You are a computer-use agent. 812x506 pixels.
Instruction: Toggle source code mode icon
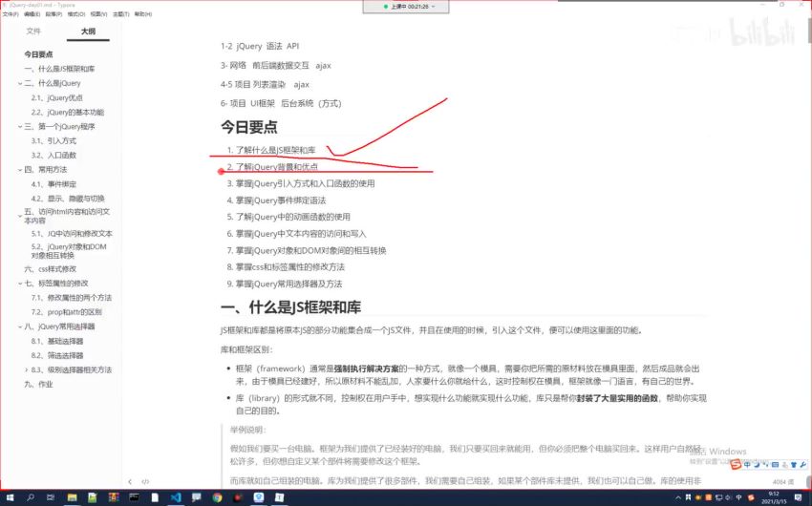pyautogui.click(x=145, y=482)
